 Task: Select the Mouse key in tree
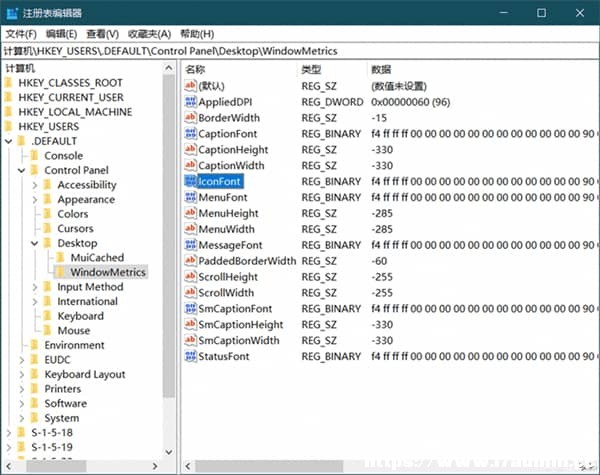click(74, 330)
